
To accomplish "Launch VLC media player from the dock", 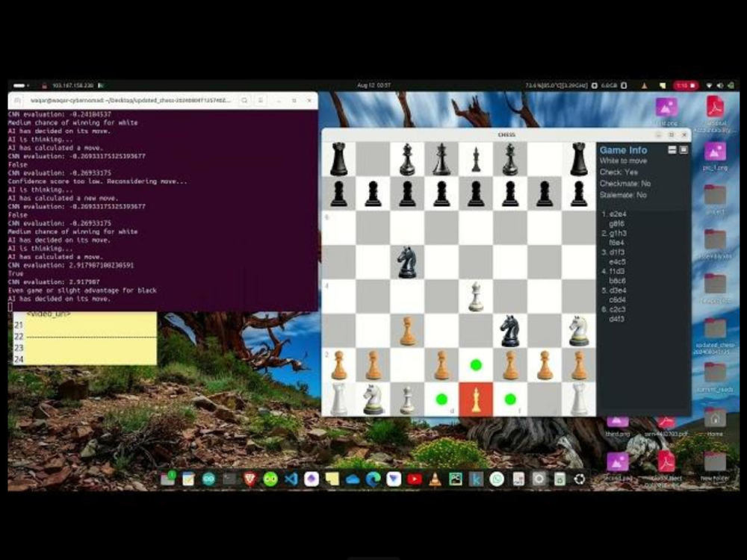I will 435,479.
